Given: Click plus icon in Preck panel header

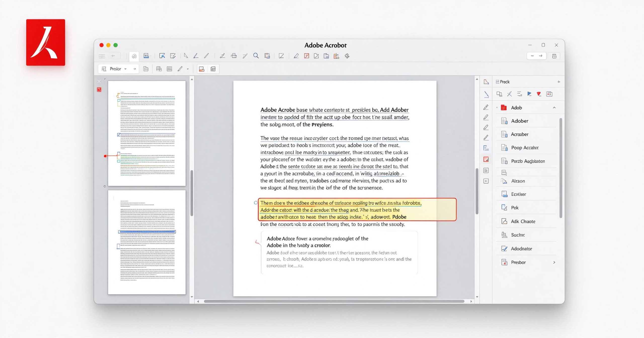Looking at the screenshot, I should click(x=559, y=82).
